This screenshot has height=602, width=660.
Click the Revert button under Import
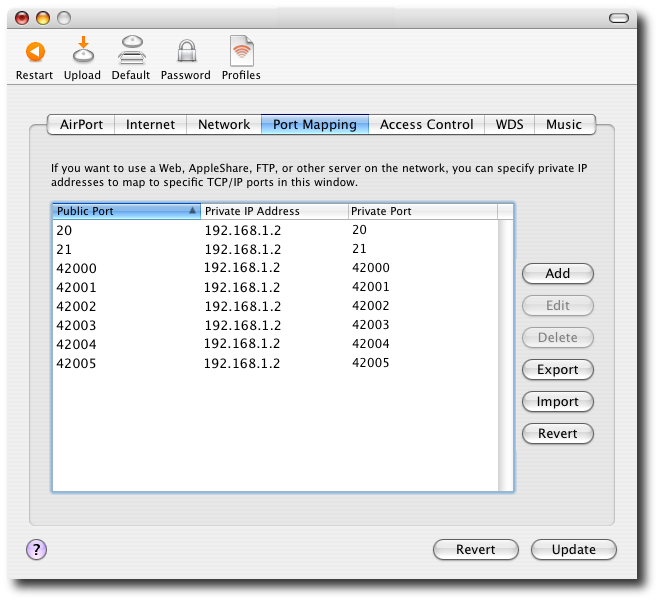(x=558, y=434)
